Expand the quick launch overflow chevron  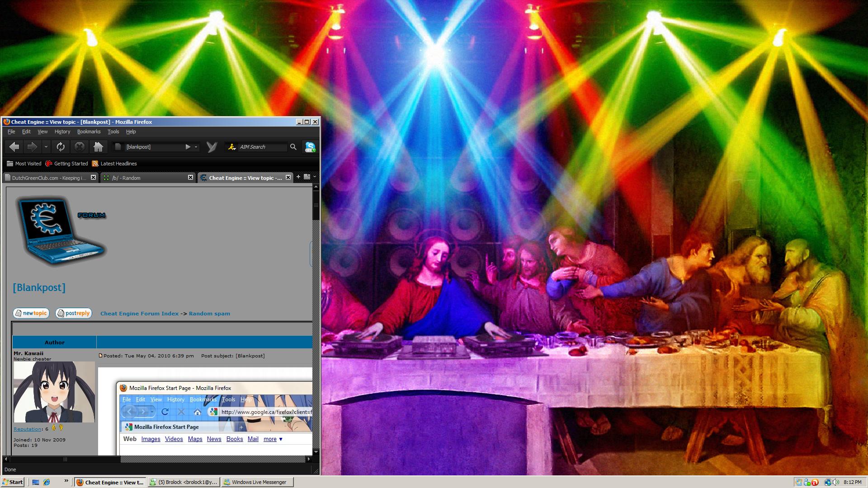click(x=66, y=481)
